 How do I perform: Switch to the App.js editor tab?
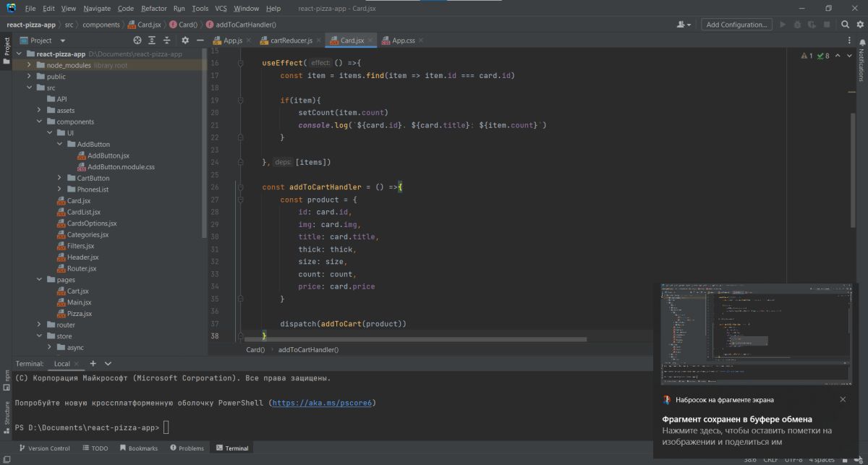[231, 40]
